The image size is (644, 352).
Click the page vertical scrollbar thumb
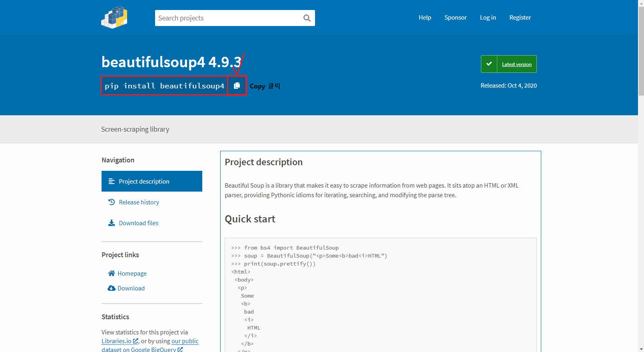pyautogui.click(x=641, y=51)
